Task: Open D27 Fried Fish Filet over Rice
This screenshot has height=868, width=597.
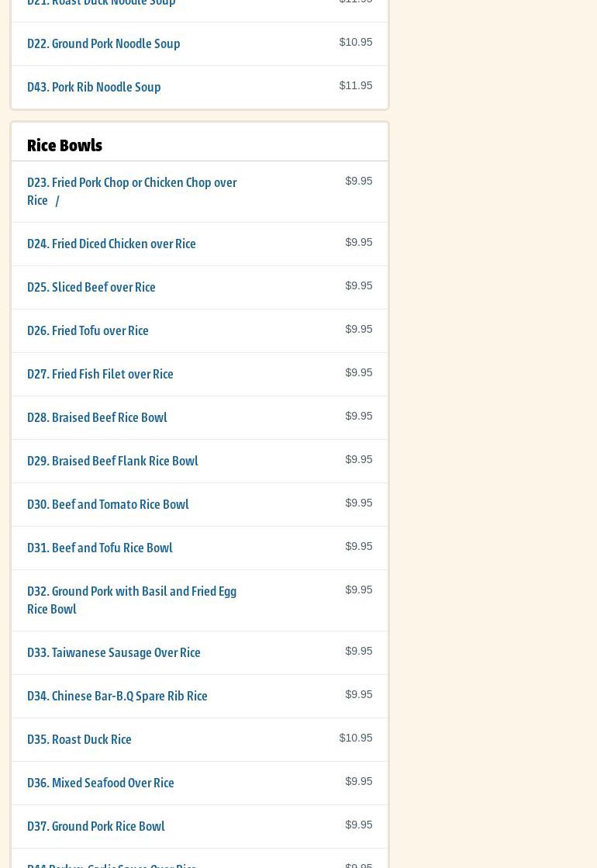Action: pyautogui.click(x=100, y=374)
